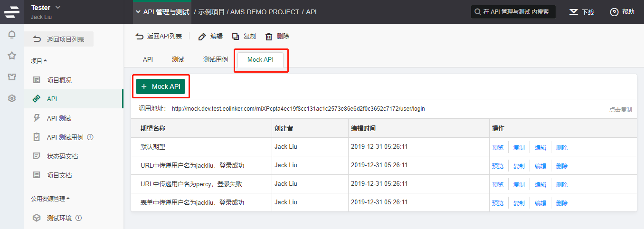The image size is (644, 229).
Task: Switch to the 测试 tab
Action: [178, 59]
